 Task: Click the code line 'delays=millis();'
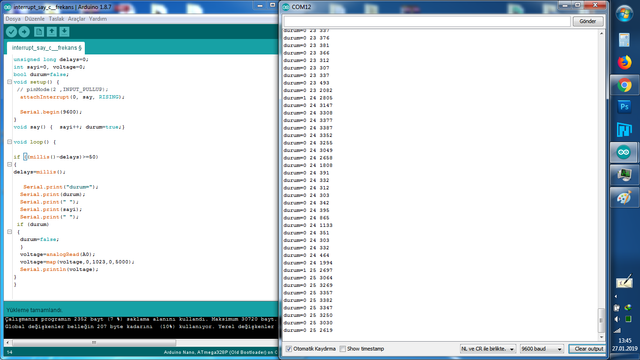pos(40,172)
